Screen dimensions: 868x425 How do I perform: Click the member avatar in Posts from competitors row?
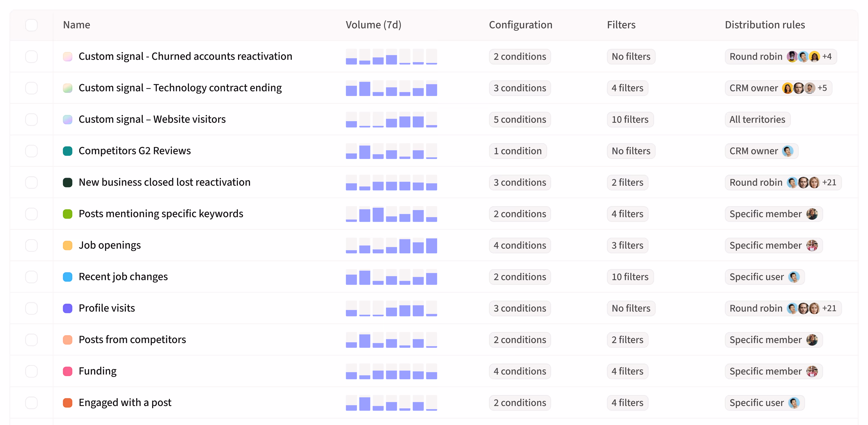tap(812, 340)
